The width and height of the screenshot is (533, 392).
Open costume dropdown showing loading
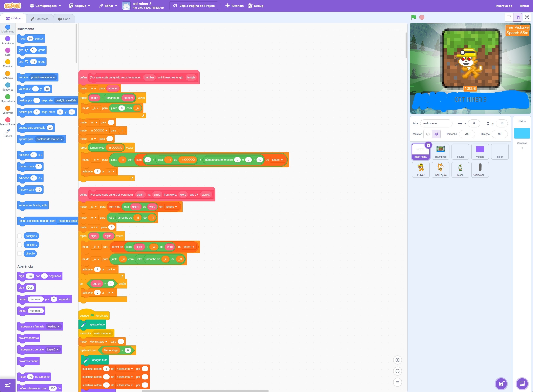point(53,326)
